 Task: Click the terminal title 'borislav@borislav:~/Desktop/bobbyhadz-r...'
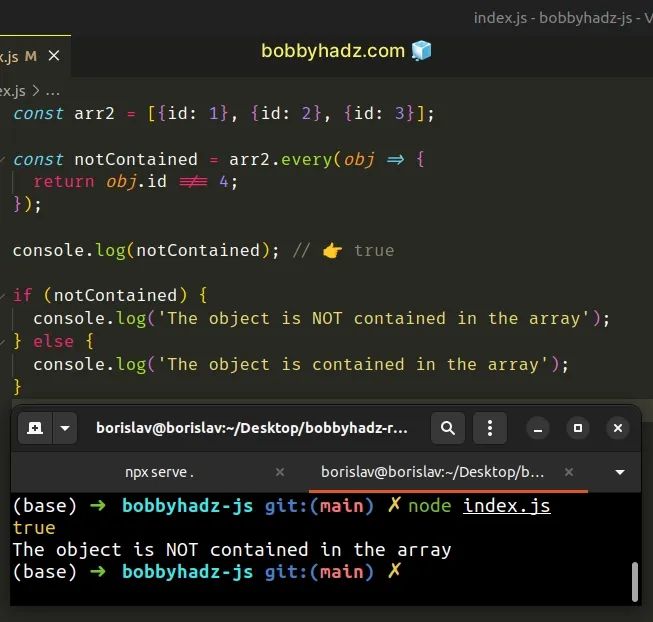point(252,428)
